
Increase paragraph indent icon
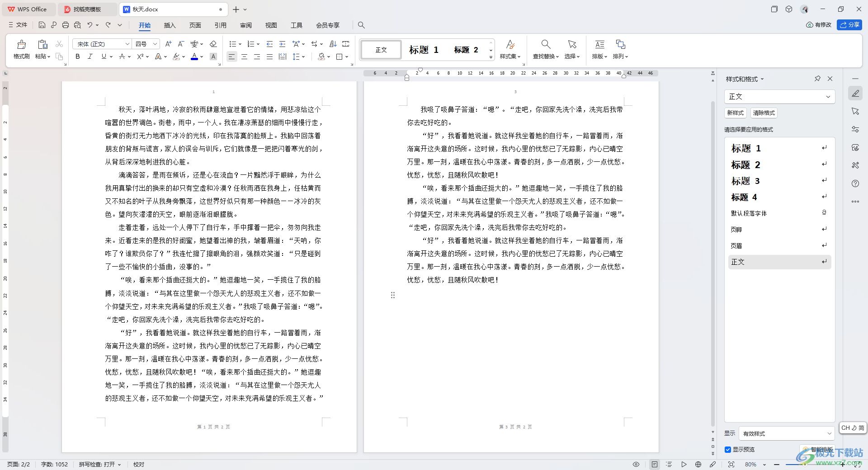pyautogui.click(x=282, y=44)
